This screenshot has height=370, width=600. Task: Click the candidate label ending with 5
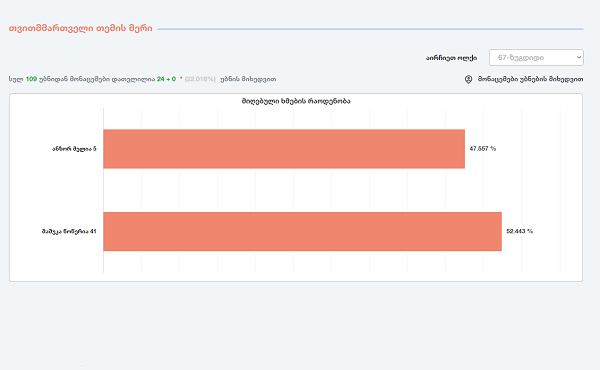point(74,149)
